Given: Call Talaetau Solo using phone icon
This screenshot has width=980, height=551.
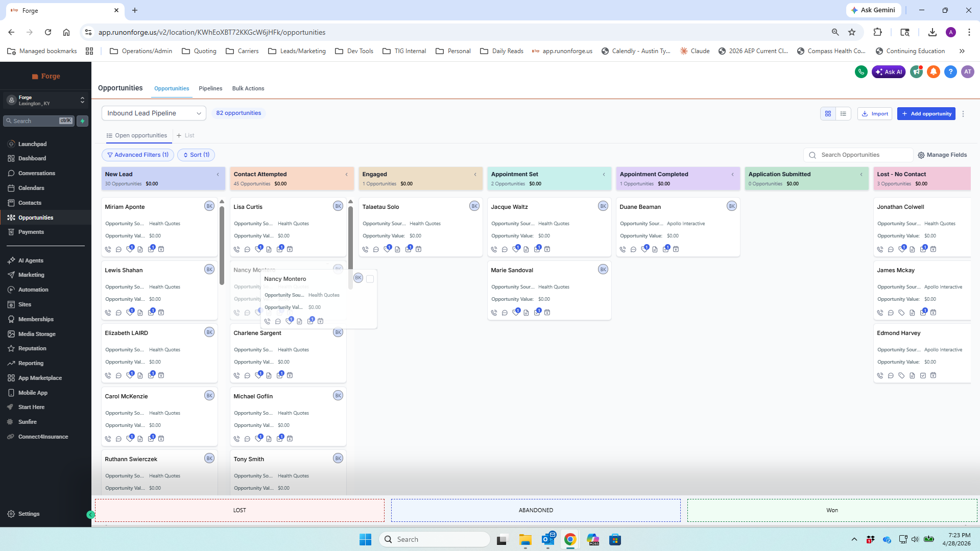Looking at the screenshot, I should click(x=365, y=249).
